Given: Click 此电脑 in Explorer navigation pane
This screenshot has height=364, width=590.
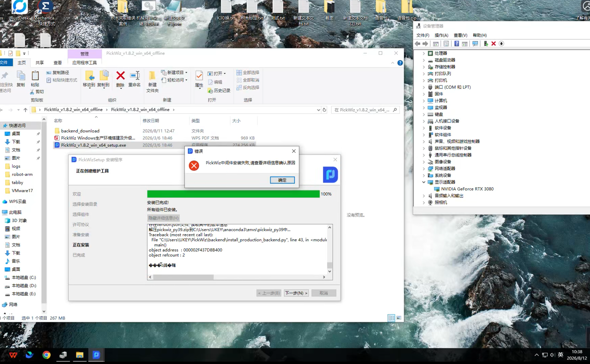Looking at the screenshot, I should 15,212.
